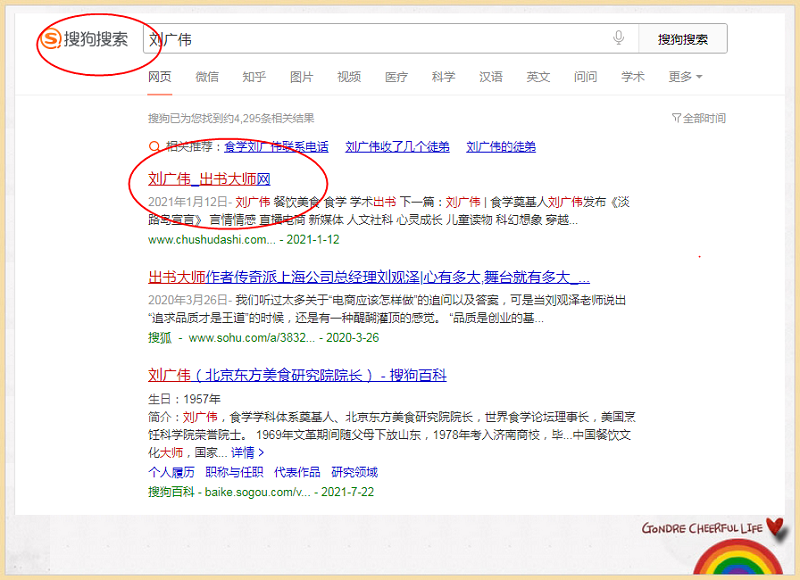This screenshot has height=580, width=800.
Task: Open the 刘广伟_出书大师网 result link
Action: pyautogui.click(x=209, y=179)
